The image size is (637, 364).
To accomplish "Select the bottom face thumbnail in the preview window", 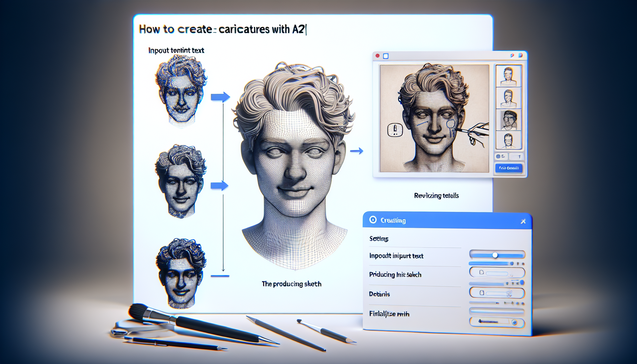I will 508,140.
